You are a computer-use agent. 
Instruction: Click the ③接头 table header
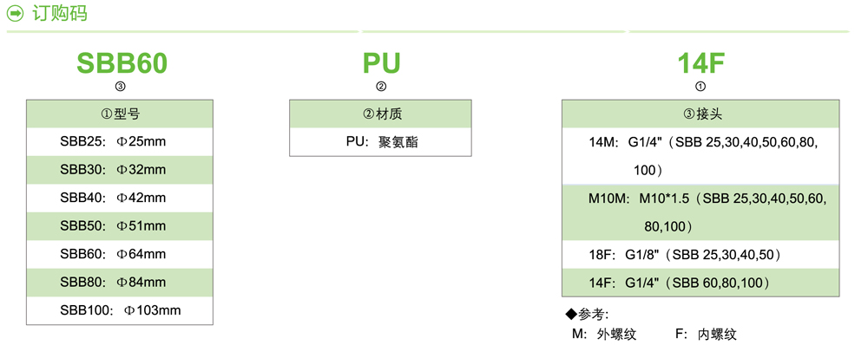(x=700, y=114)
